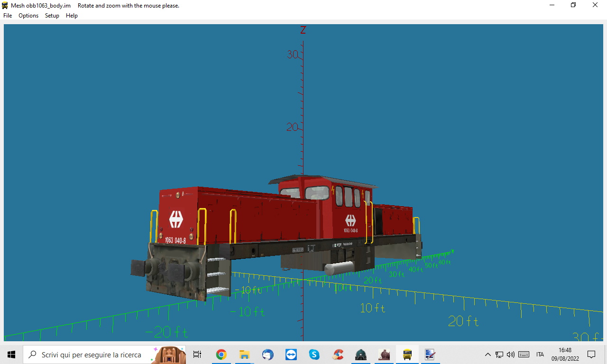Open the monitor-with-pen taskbar app

[x=430, y=355]
